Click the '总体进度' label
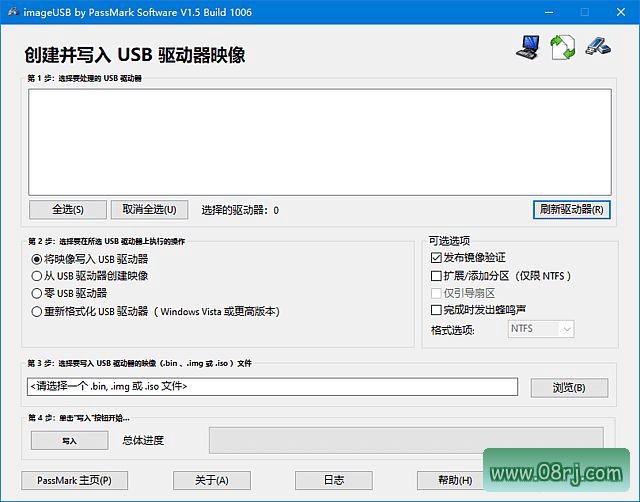Viewport: 640px width, 502px height. (x=143, y=441)
